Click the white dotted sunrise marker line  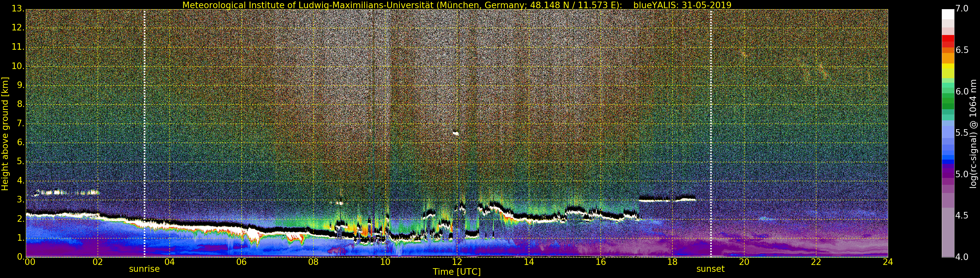(x=145, y=133)
